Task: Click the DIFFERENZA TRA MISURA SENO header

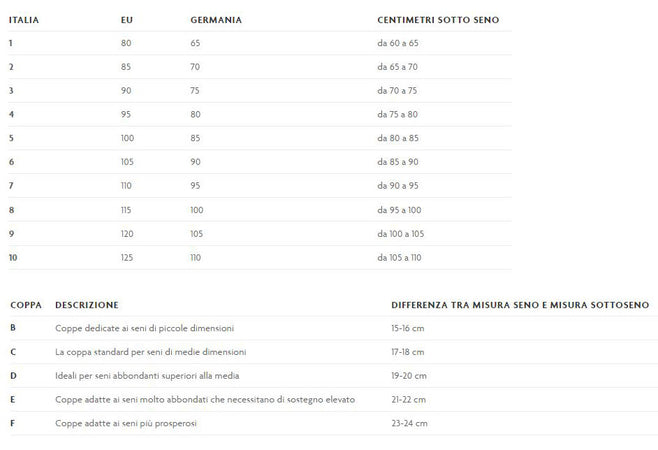Action: [x=520, y=305]
